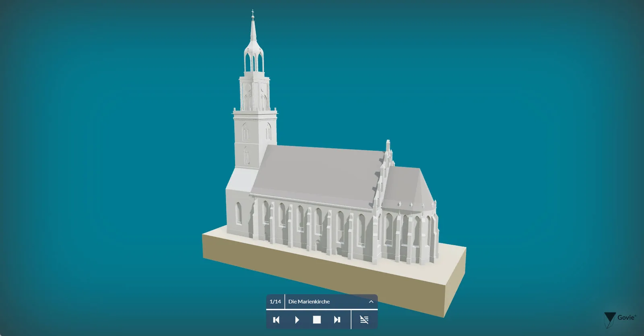Toggle the hidden text/subtitles icon

364,320
